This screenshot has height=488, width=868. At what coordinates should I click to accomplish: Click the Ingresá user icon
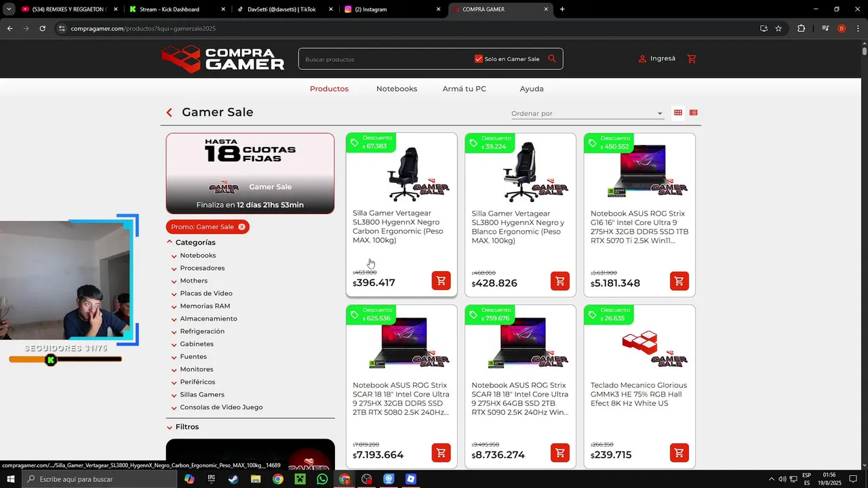642,59
